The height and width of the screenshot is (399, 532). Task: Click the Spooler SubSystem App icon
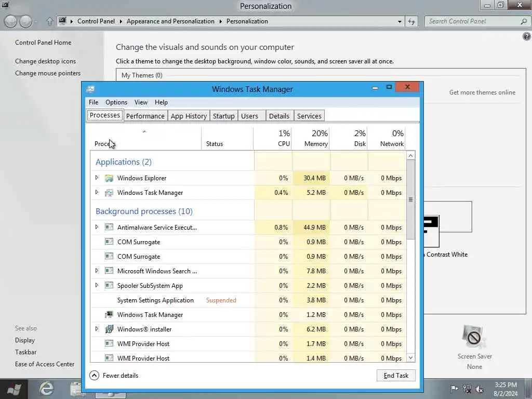109,285
